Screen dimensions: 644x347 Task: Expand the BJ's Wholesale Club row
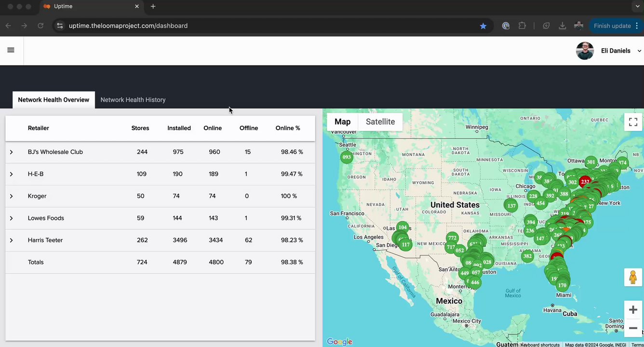(11, 152)
